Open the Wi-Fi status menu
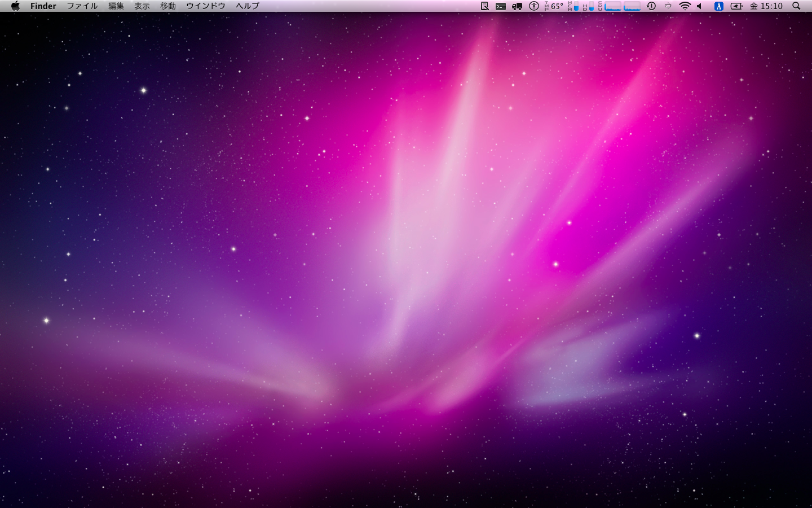Viewport: 812px width, 508px height. click(x=685, y=6)
